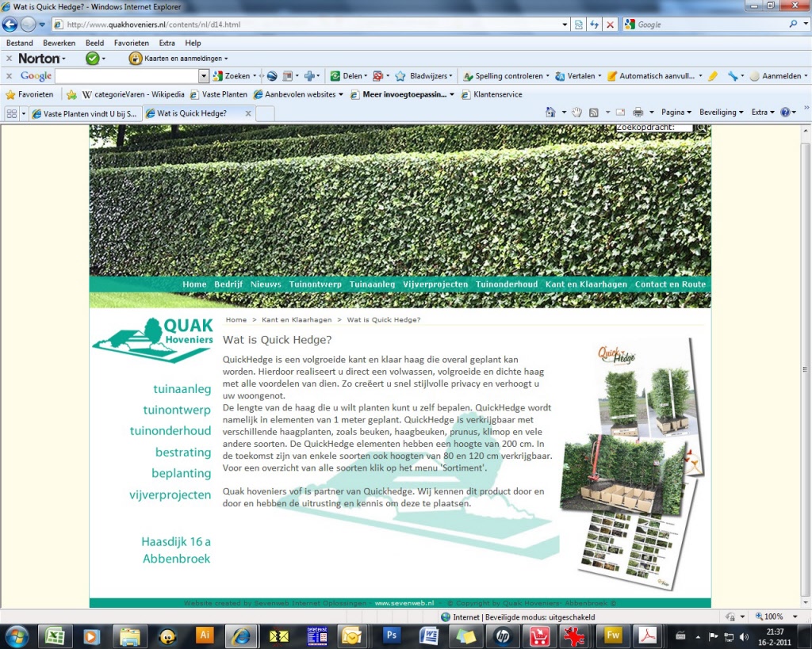This screenshot has height=649, width=812.
Task: Click the RSS feeds icon in command bar
Action: pos(594,113)
